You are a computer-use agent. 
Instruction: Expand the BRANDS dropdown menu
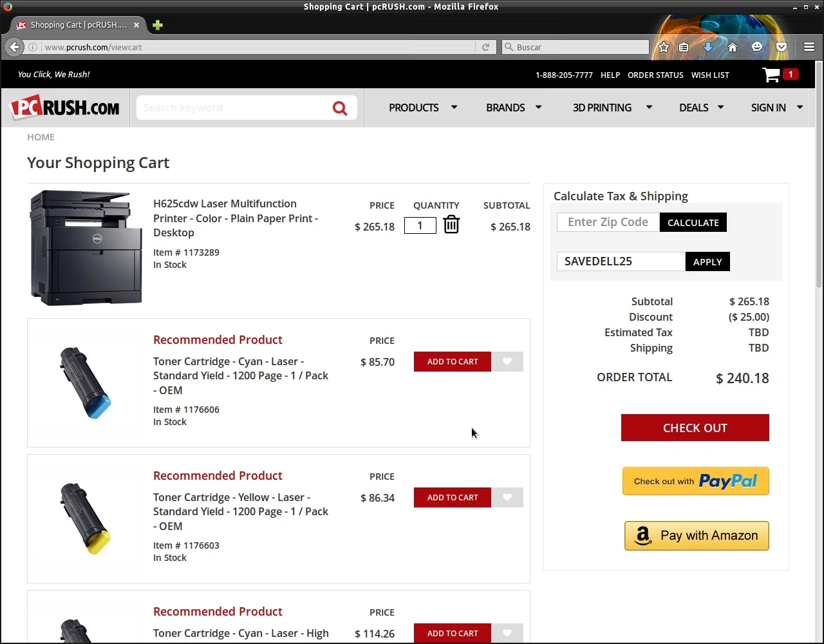pyautogui.click(x=514, y=108)
